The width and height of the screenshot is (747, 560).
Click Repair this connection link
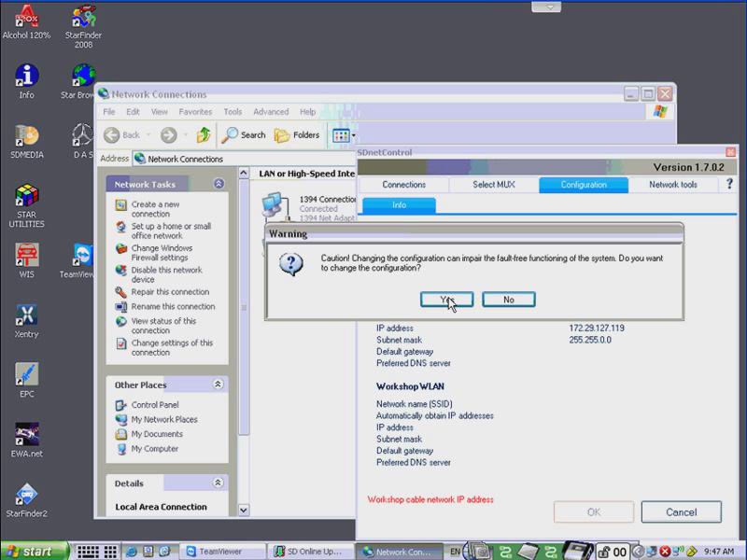(x=170, y=292)
